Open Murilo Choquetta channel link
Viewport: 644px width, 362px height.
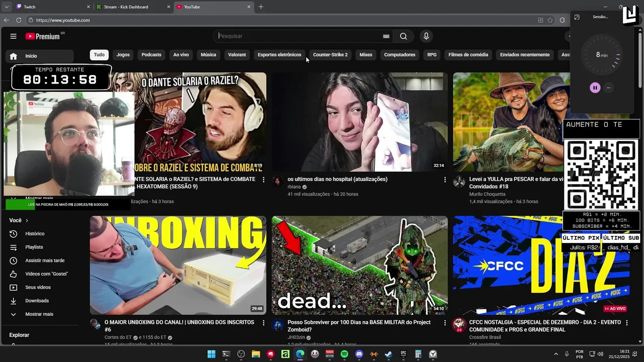487,194
